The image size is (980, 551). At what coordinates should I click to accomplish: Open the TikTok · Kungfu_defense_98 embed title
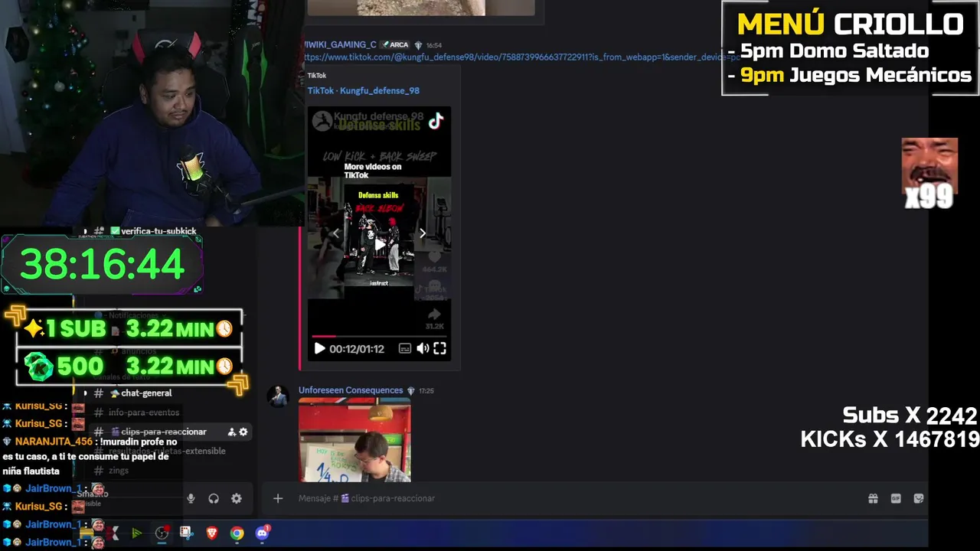coord(364,90)
